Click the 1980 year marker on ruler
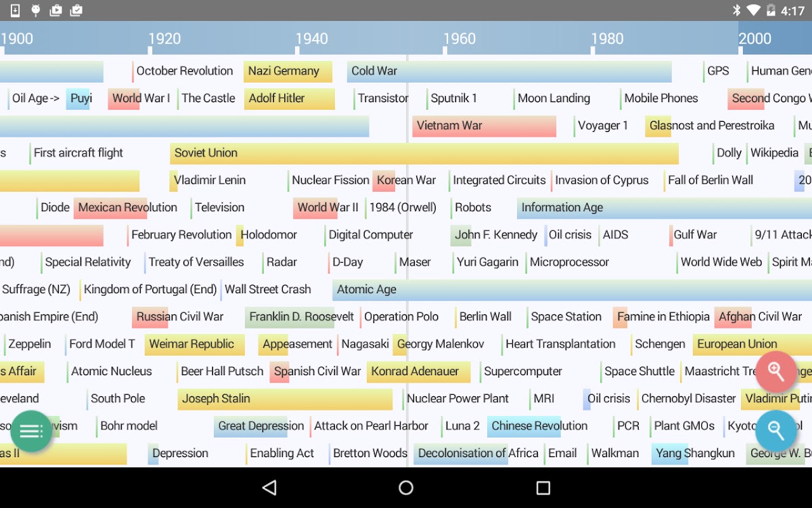The height and width of the screenshot is (508, 812). pos(607,39)
